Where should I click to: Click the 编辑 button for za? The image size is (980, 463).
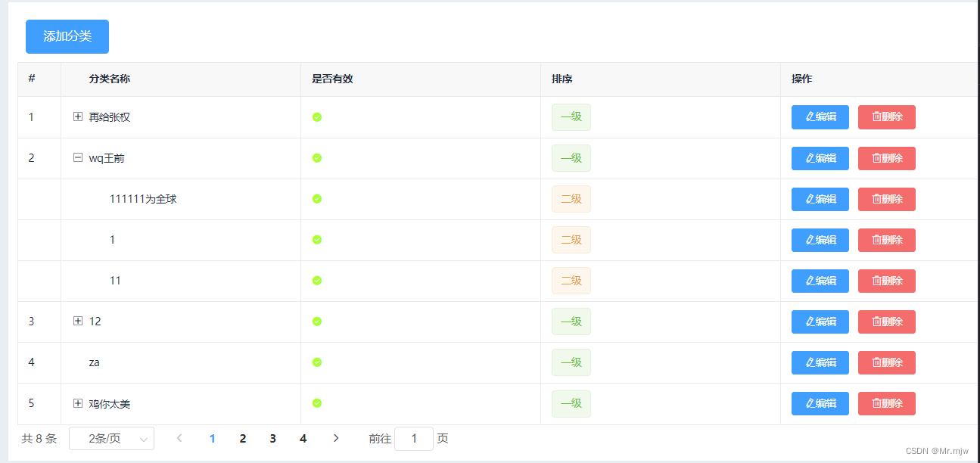pyautogui.click(x=820, y=362)
